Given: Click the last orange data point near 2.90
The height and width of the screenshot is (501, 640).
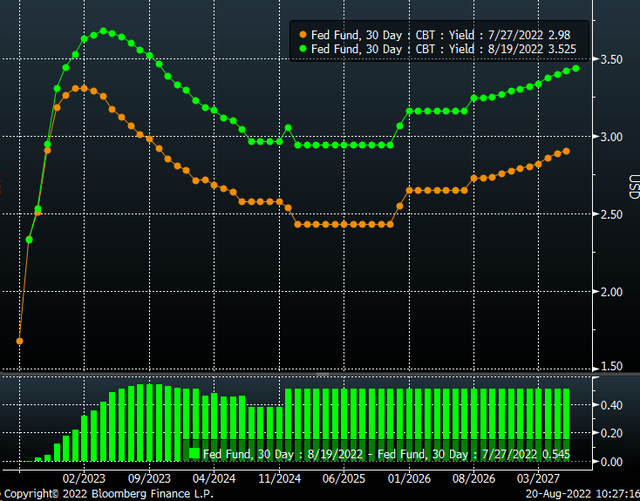Looking at the screenshot, I should (x=566, y=151).
